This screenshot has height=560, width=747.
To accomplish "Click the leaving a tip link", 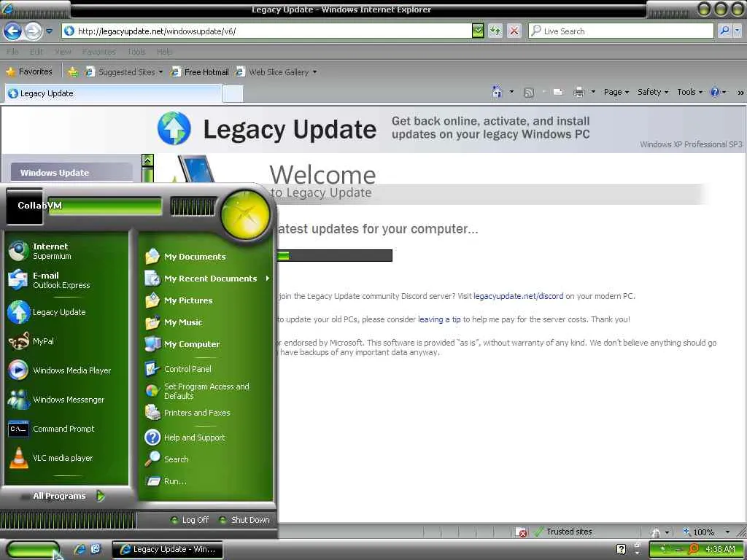I will [x=439, y=319].
